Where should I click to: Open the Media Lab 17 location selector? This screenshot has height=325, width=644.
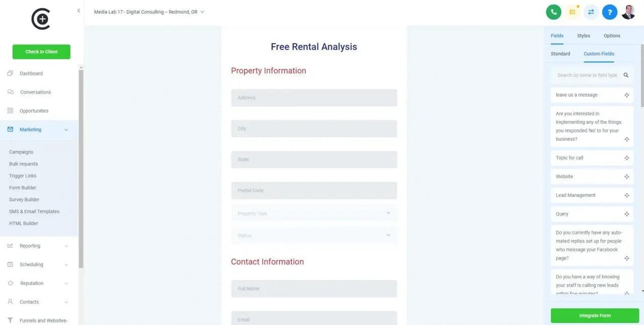point(149,12)
